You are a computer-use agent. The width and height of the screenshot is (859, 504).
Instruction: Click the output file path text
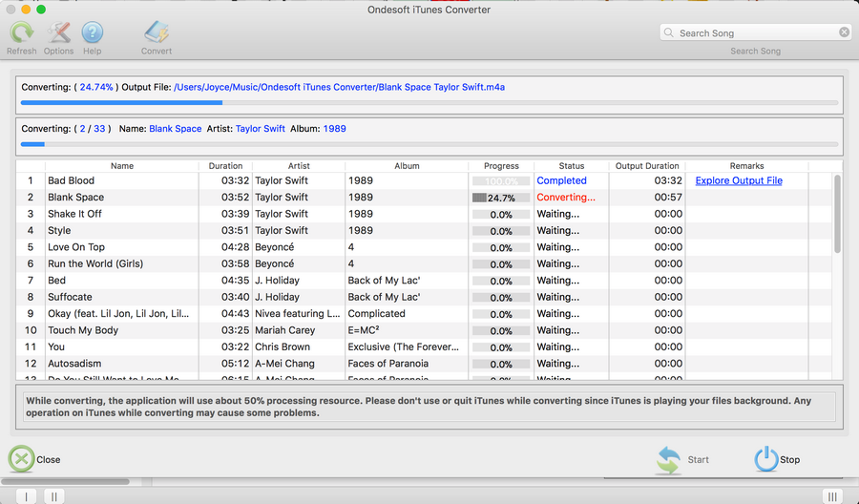click(339, 87)
